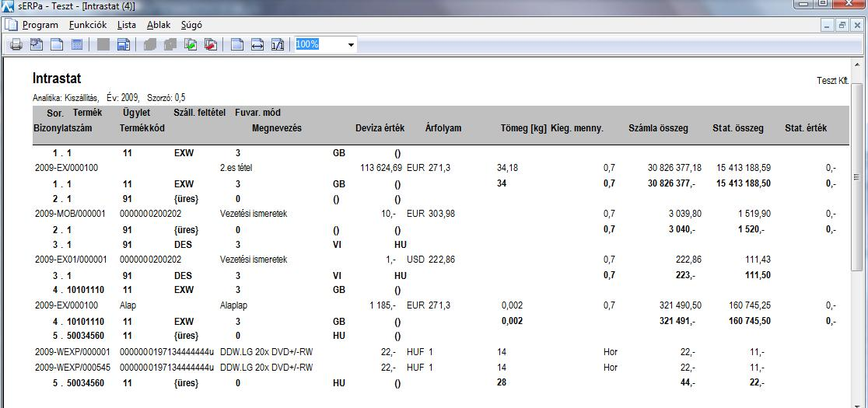Image resolution: width=868 pixels, height=408 pixels.
Task: Click the Fuvar. mód header label
Action: coord(258,113)
